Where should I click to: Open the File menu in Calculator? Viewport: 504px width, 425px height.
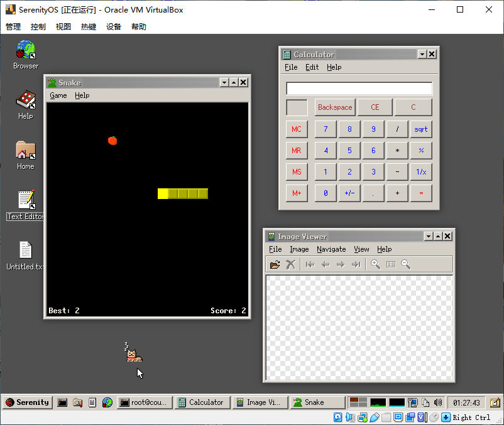click(291, 67)
